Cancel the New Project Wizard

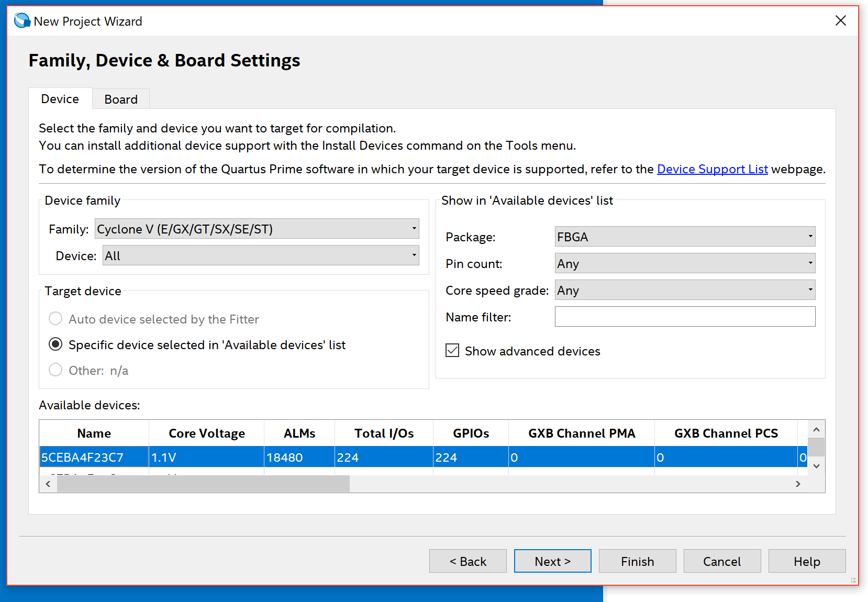[x=722, y=561]
